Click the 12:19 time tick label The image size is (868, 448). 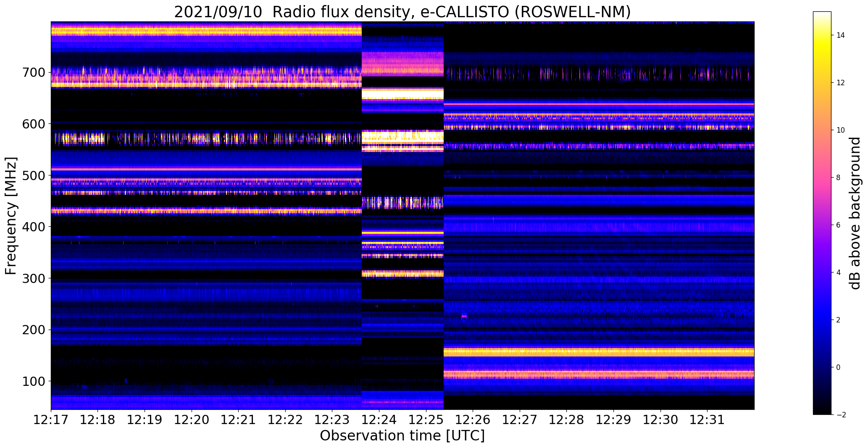pos(145,420)
